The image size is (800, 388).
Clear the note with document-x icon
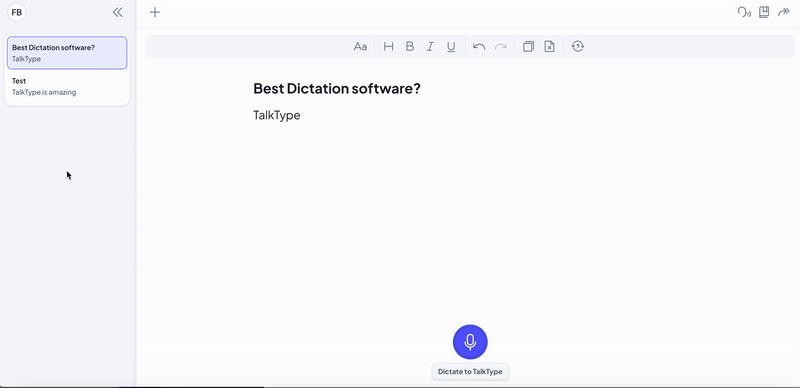click(x=549, y=46)
